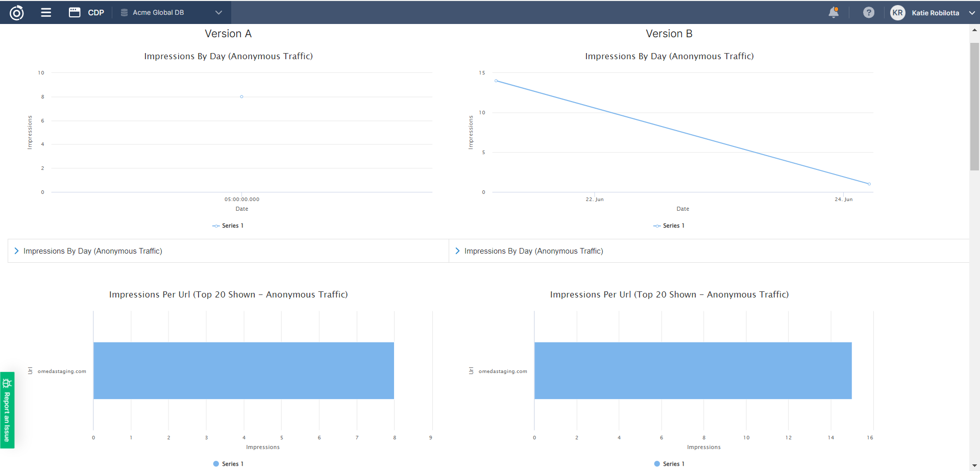Toggle Series 1 legend in Version B bar chart
Image resolution: width=980 pixels, height=471 pixels.
tap(669, 464)
